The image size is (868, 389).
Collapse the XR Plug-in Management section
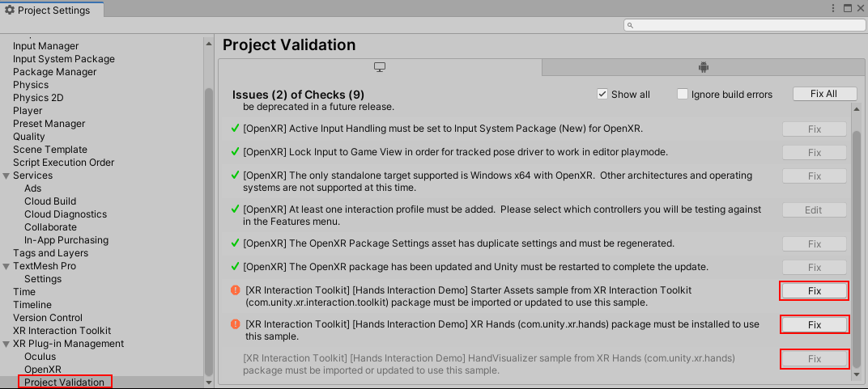coord(6,344)
